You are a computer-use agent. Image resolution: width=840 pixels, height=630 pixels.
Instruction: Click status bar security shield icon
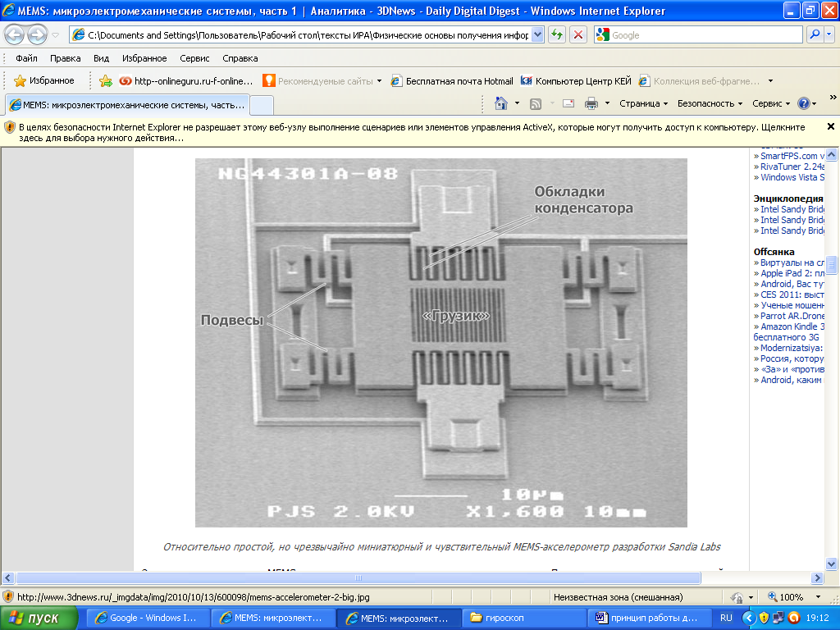7,597
